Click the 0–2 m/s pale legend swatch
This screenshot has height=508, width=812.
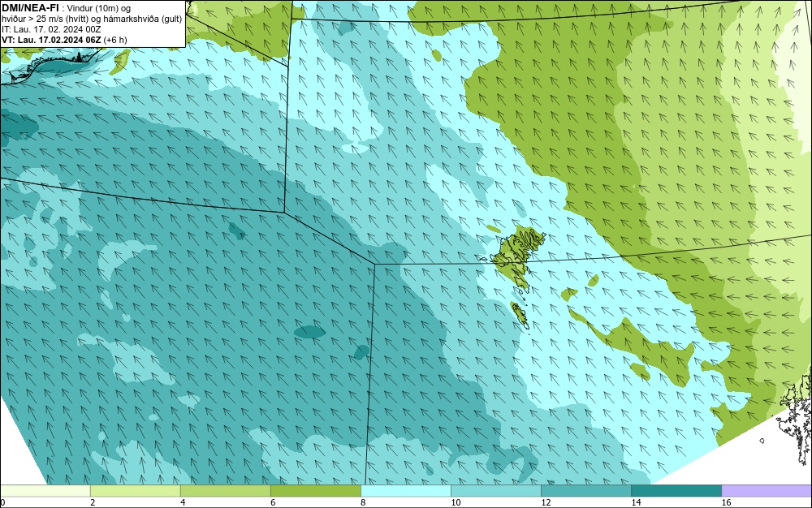point(45,491)
